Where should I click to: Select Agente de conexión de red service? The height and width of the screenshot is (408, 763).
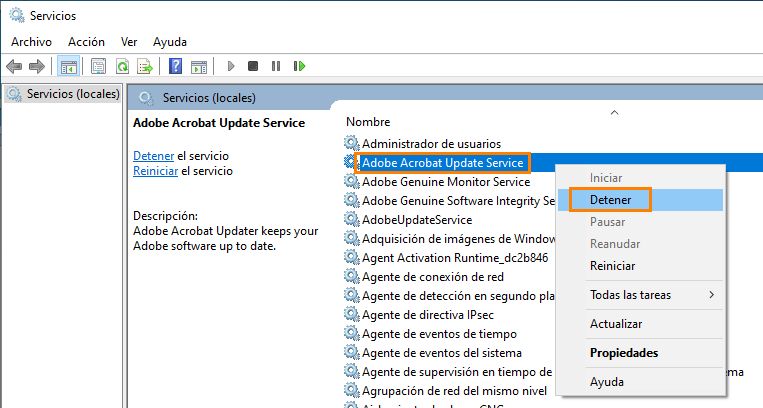click(x=433, y=277)
